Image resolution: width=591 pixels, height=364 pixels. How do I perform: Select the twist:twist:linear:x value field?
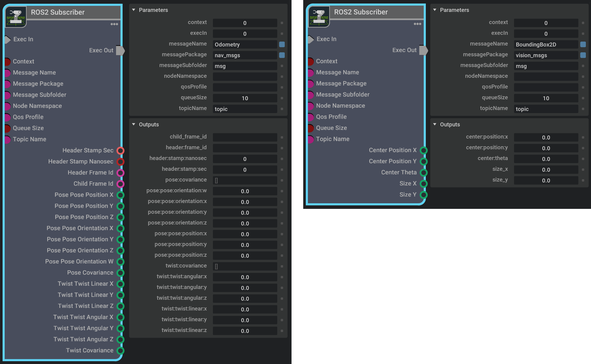coord(245,309)
